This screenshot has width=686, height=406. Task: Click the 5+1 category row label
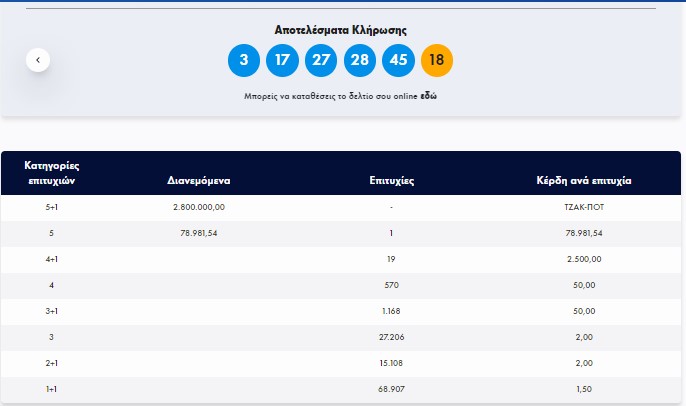coord(51,207)
